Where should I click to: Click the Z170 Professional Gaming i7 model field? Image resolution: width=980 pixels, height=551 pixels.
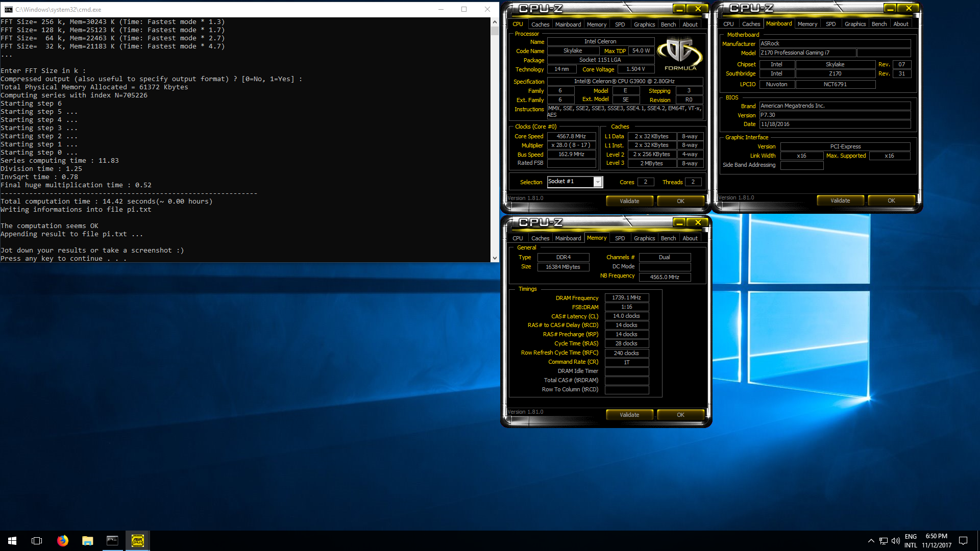coord(807,53)
